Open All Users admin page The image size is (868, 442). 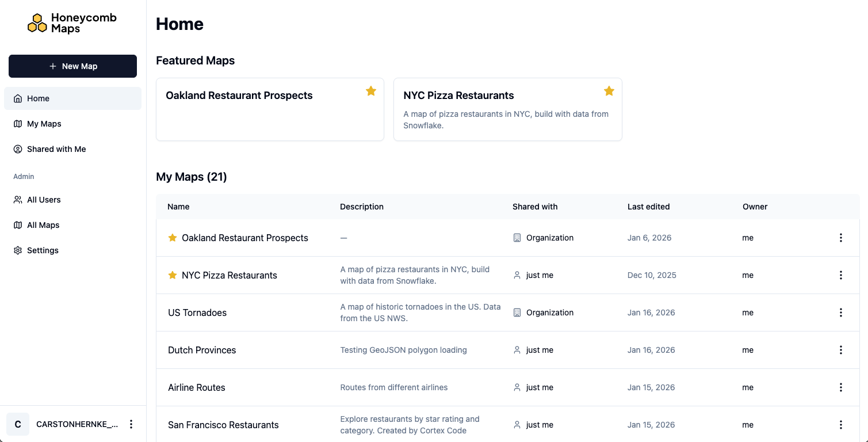click(x=44, y=200)
